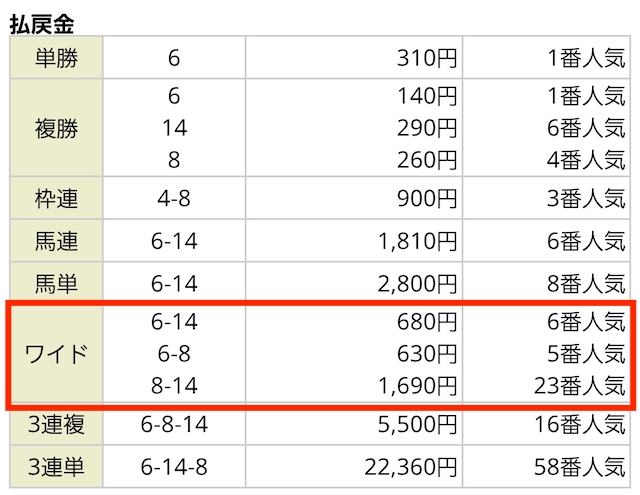Click the 6-14-8 combination cell
Image resolution: width=640 pixels, height=495 pixels.
coord(174,466)
